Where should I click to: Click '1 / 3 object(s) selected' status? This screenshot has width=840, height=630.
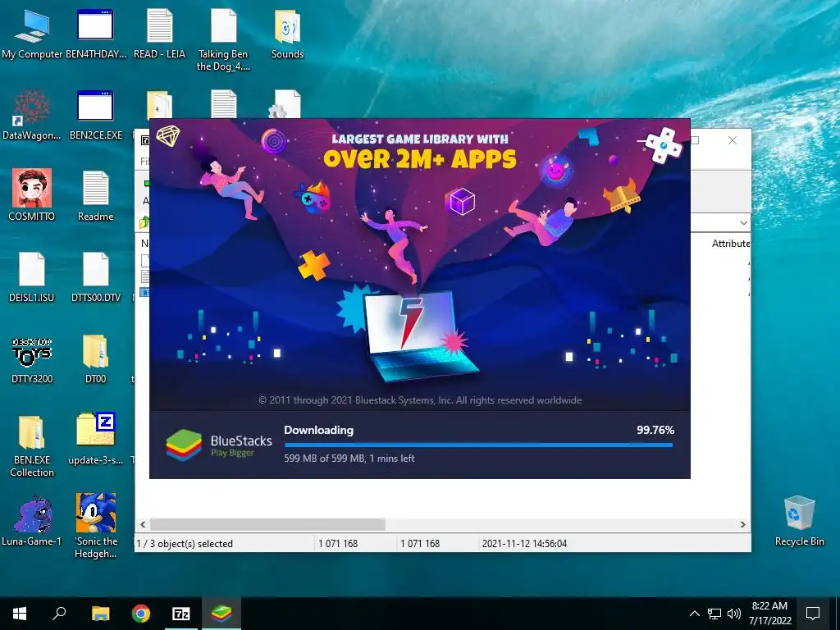coord(185,544)
